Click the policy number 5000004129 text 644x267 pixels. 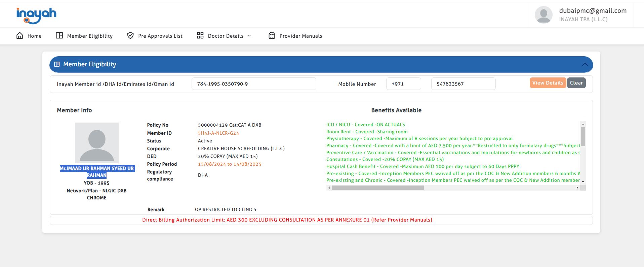(213, 125)
